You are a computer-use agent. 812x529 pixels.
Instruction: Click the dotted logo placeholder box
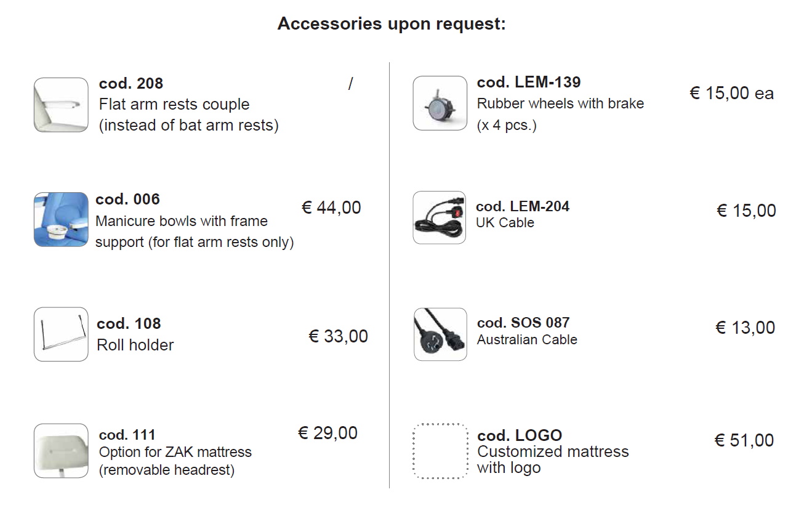click(x=440, y=451)
